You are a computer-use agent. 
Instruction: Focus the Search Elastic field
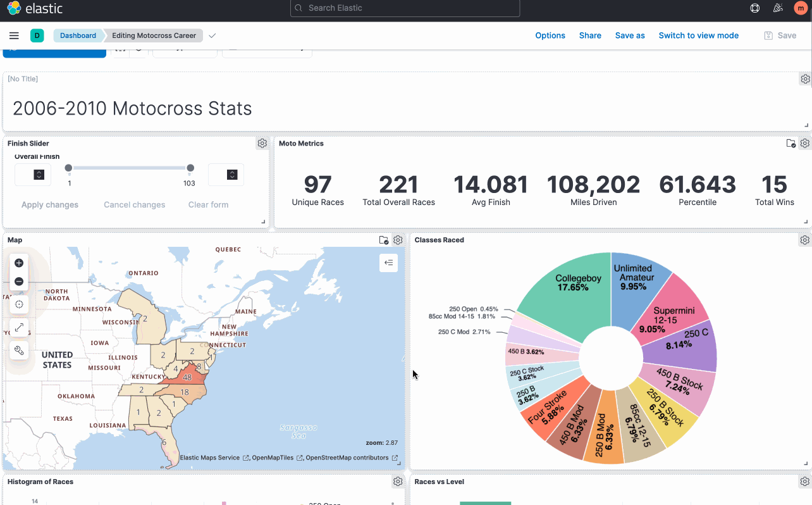coord(405,8)
